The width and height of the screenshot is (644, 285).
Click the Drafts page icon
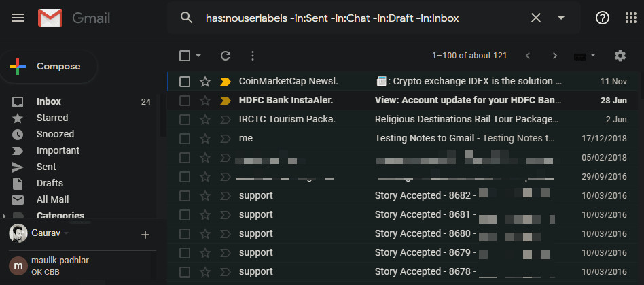[18, 184]
